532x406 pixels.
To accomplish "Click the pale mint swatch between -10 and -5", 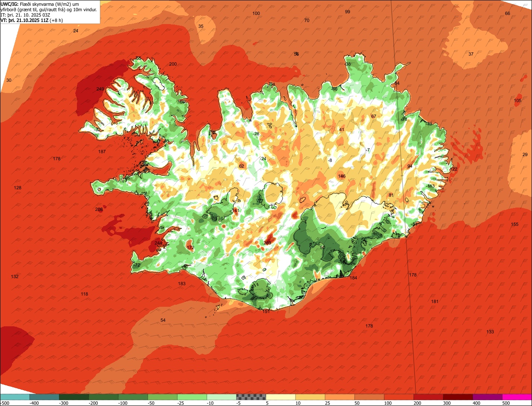I will tap(221, 397).
